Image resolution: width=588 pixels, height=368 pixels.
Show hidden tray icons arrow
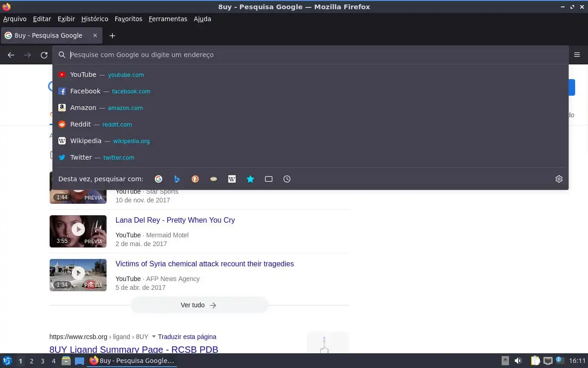click(505, 361)
